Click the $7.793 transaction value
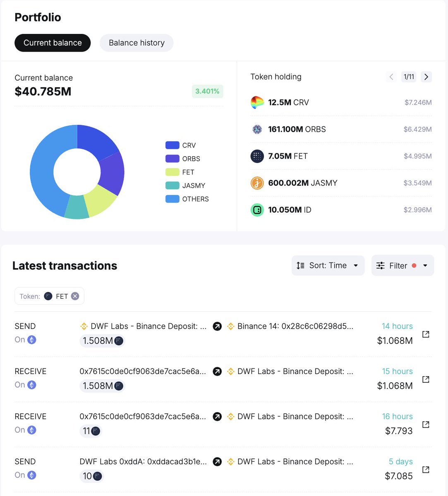 [399, 431]
